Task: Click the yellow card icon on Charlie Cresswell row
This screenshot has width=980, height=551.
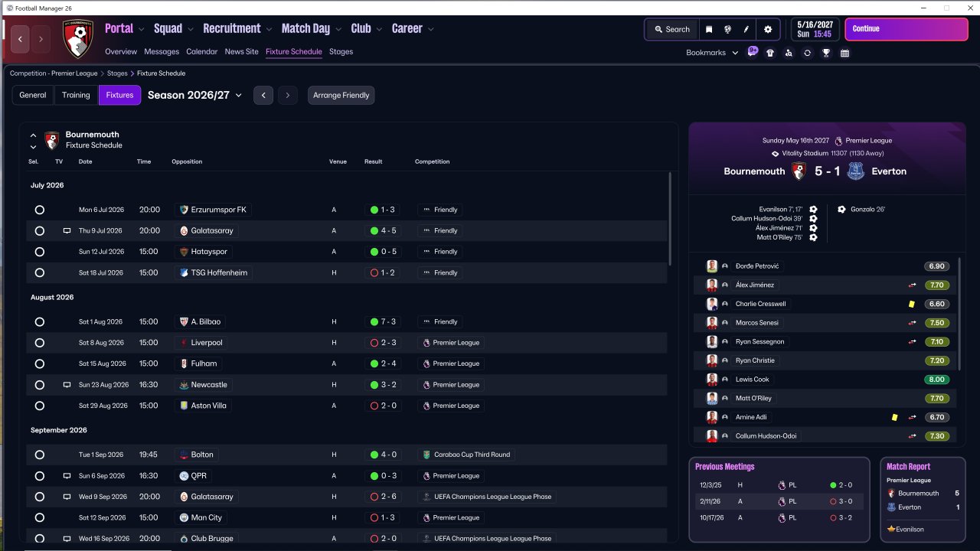Action: [x=912, y=304]
